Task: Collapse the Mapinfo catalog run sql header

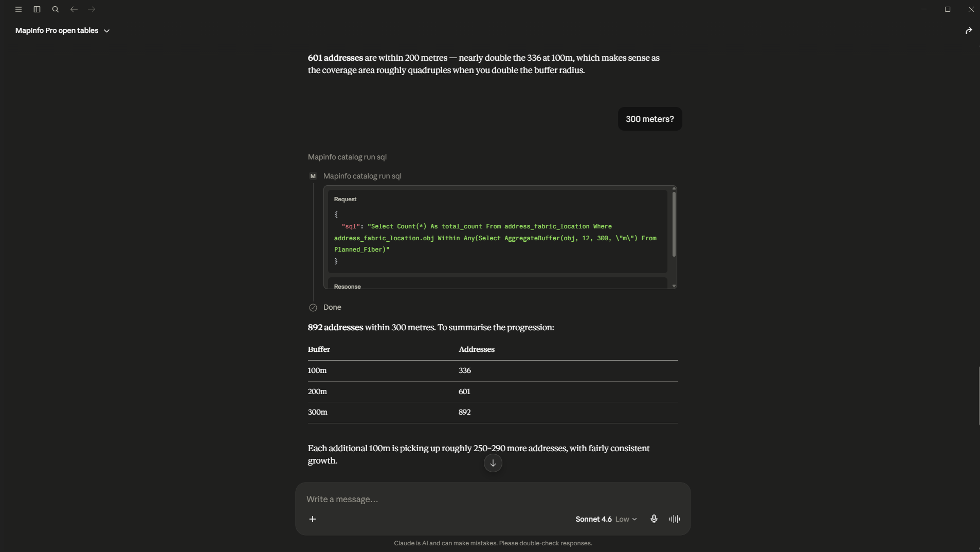Action: (347, 157)
